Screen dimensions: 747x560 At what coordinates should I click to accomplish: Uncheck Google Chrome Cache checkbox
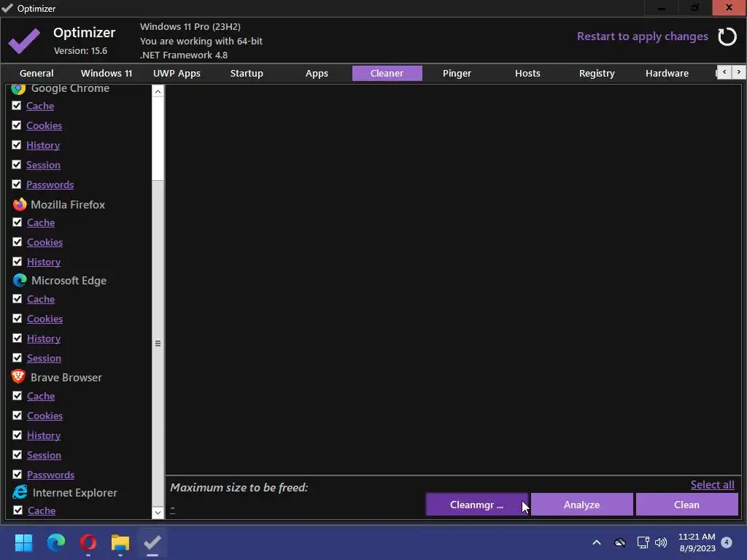pos(17,105)
